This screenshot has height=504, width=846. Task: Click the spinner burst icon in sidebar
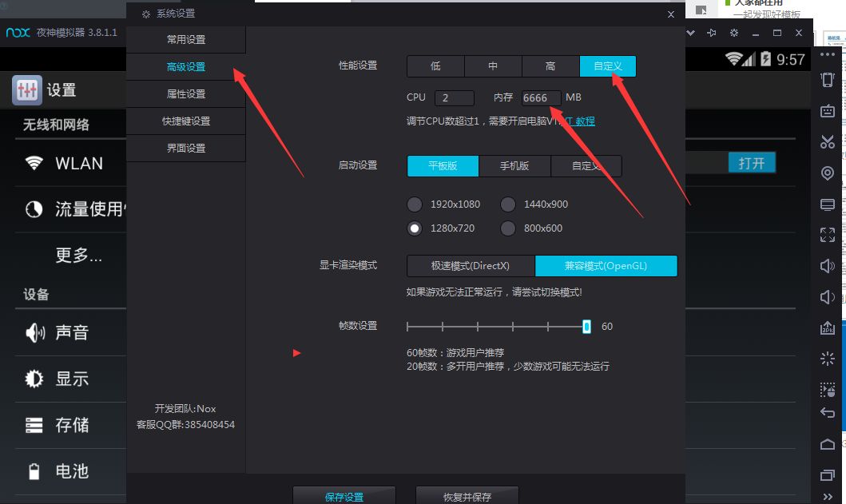point(827,359)
